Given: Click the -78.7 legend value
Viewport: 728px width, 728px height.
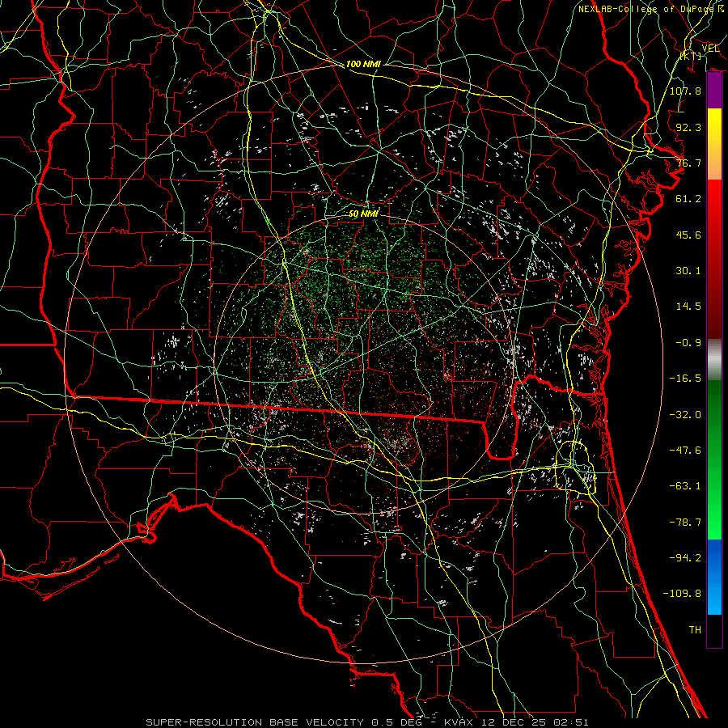Looking at the screenshot, I should pyautogui.click(x=685, y=523).
